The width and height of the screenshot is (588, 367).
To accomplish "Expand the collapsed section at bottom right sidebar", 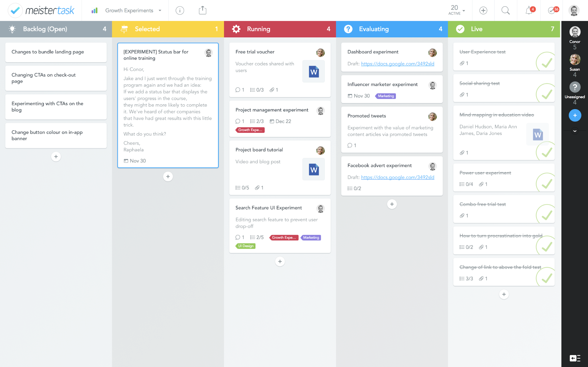I will (574, 131).
